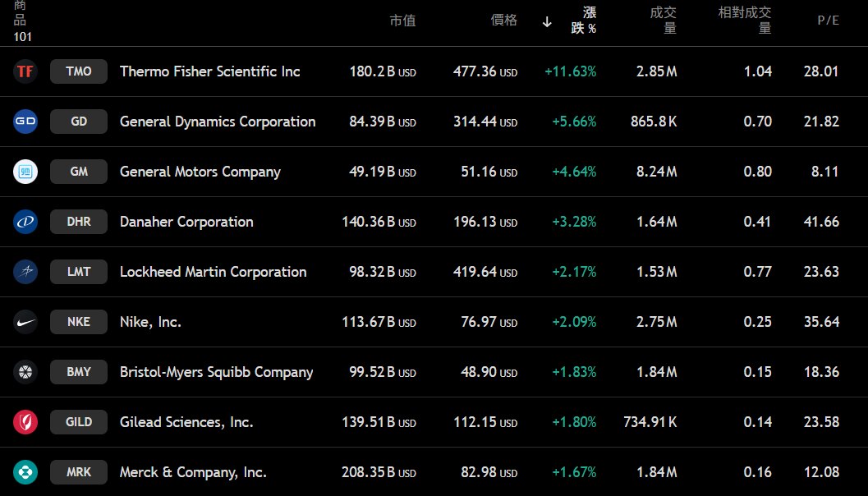Open Nike, Inc. company name link
The width and height of the screenshot is (868, 496).
coord(150,323)
